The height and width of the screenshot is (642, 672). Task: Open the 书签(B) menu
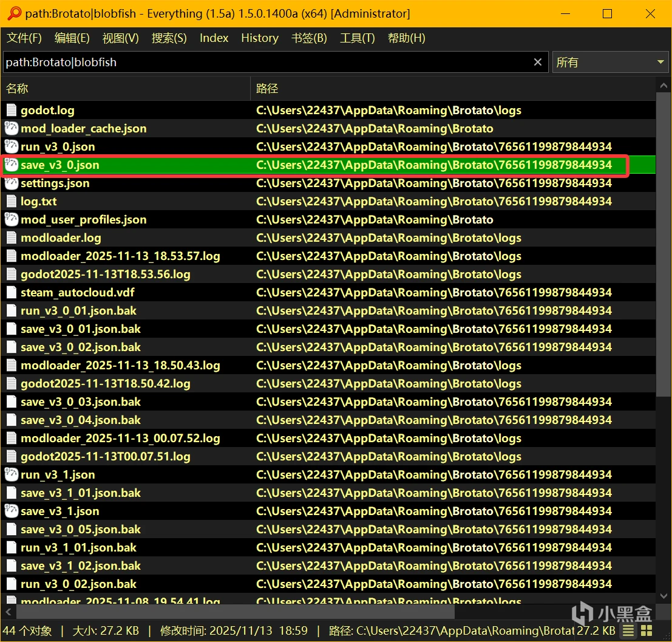click(309, 38)
